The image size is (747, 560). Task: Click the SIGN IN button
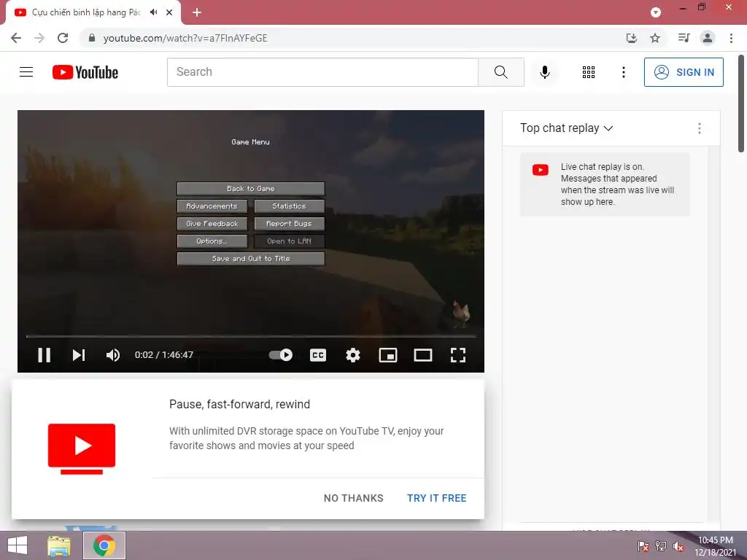684,72
